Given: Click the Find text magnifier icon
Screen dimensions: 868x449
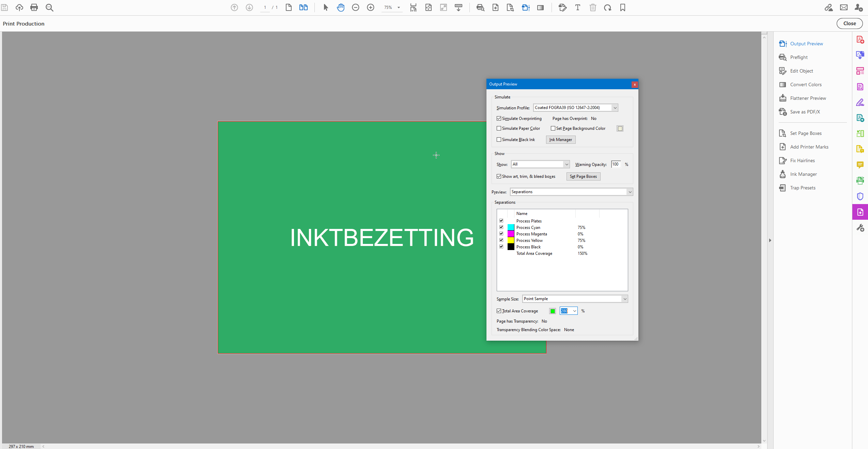Looking at the screenshot, I should tap(49, 7).
